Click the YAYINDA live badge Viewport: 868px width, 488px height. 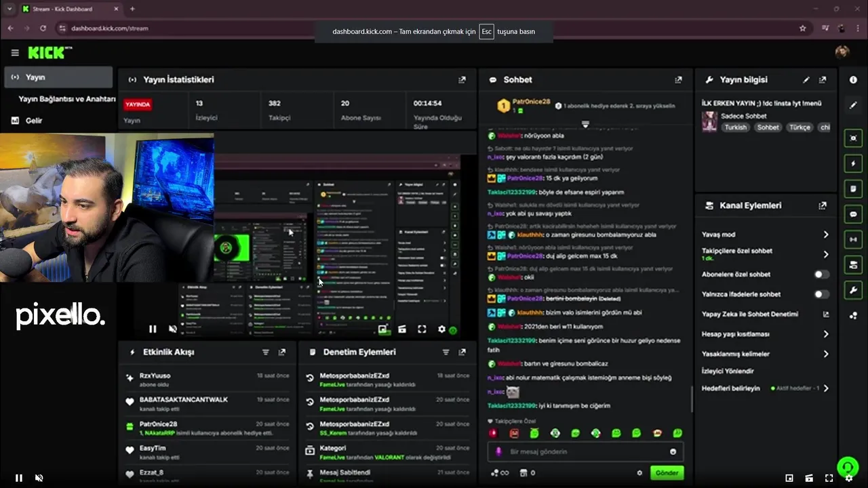138,104
